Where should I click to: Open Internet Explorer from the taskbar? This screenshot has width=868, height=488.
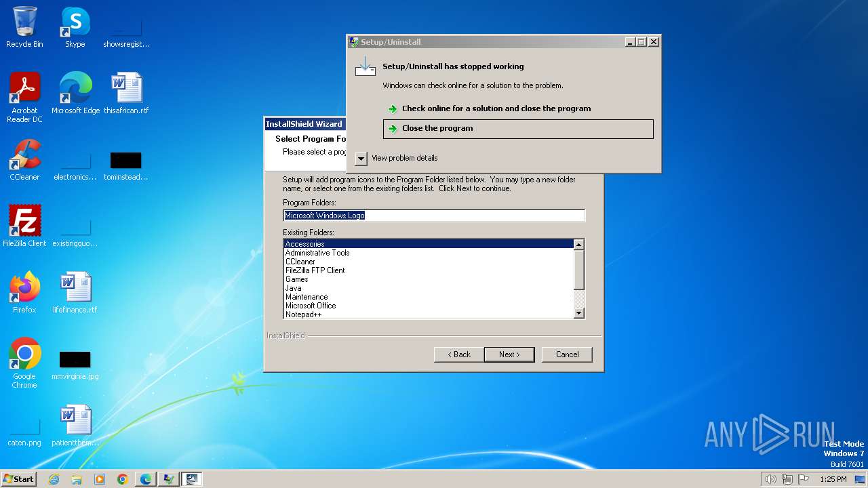(x=54, y=479)
